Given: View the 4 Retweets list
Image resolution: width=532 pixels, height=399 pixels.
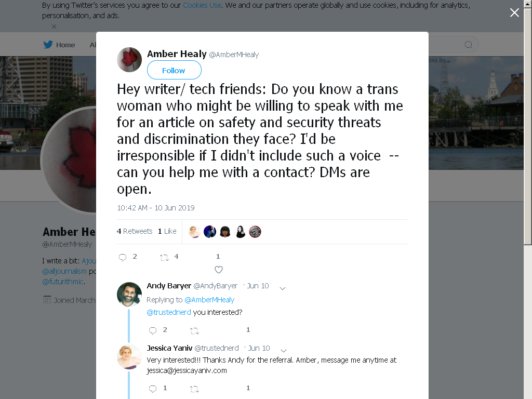Looking at the screenshot, I should pyautogui.click(x=135, y=231).
